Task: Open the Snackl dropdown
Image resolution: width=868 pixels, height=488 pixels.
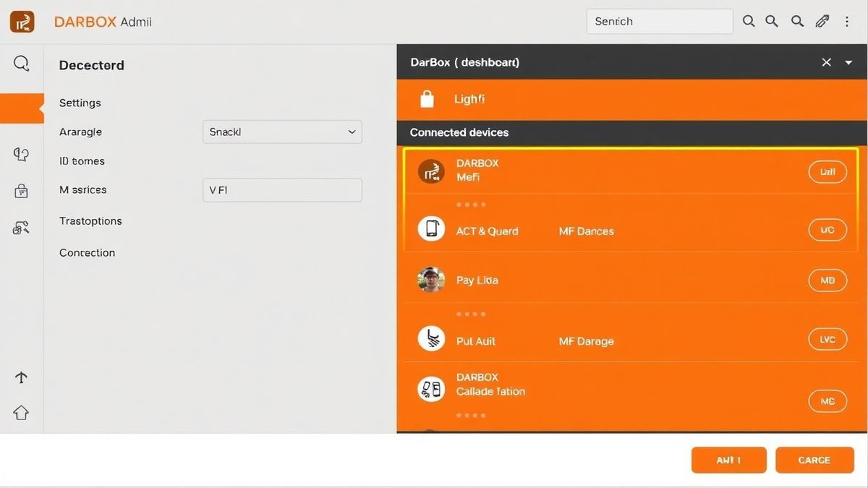Action: coord(282,132)
